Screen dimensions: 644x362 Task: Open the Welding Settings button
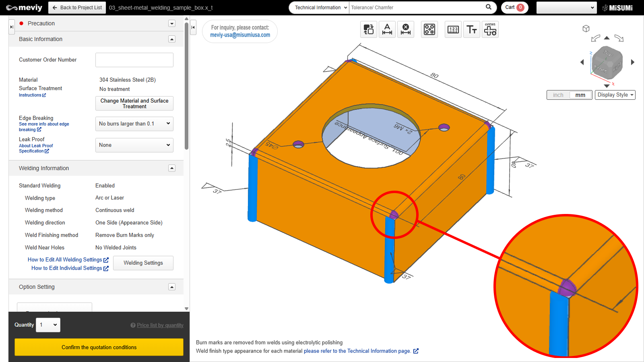pos(143,263)
